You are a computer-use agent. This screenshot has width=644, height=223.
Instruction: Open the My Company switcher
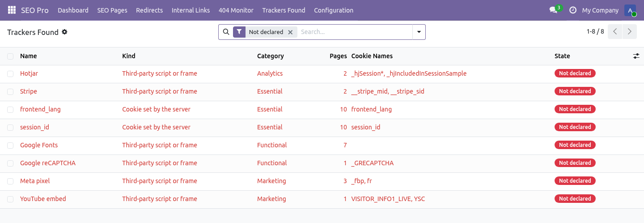600,10
